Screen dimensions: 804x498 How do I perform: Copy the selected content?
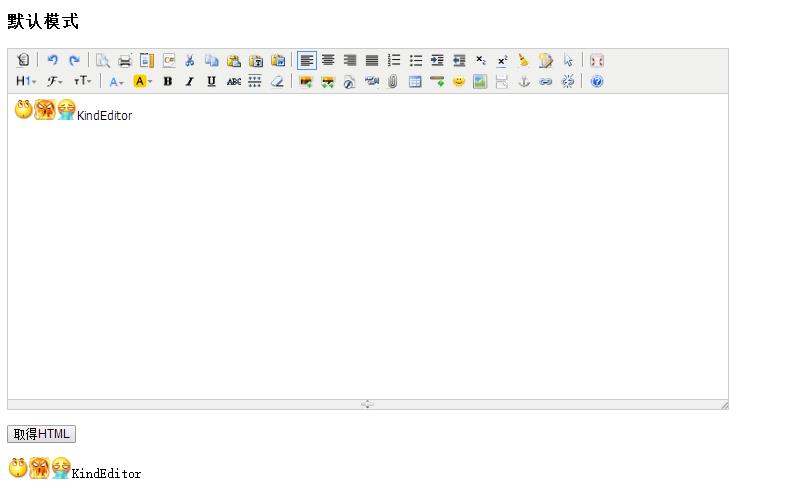(x=212, y=60)
